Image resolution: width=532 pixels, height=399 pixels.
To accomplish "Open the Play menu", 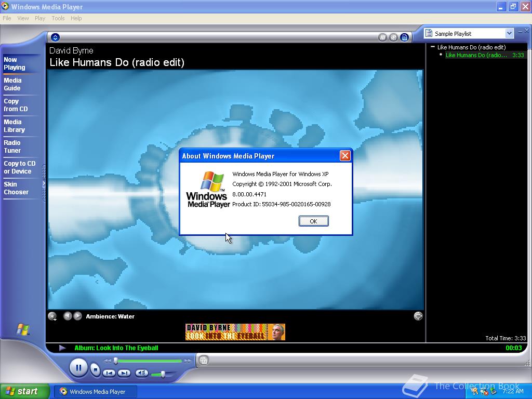I will click(x=40, y=18).
